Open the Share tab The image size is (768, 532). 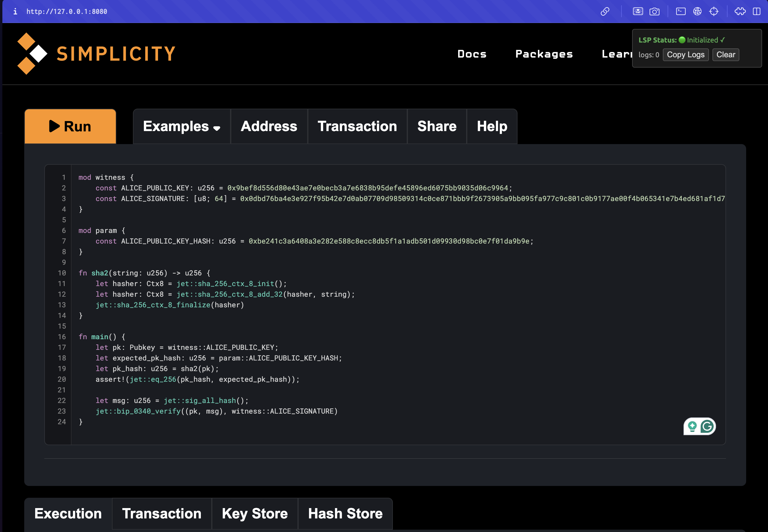[x=437, y=126]
